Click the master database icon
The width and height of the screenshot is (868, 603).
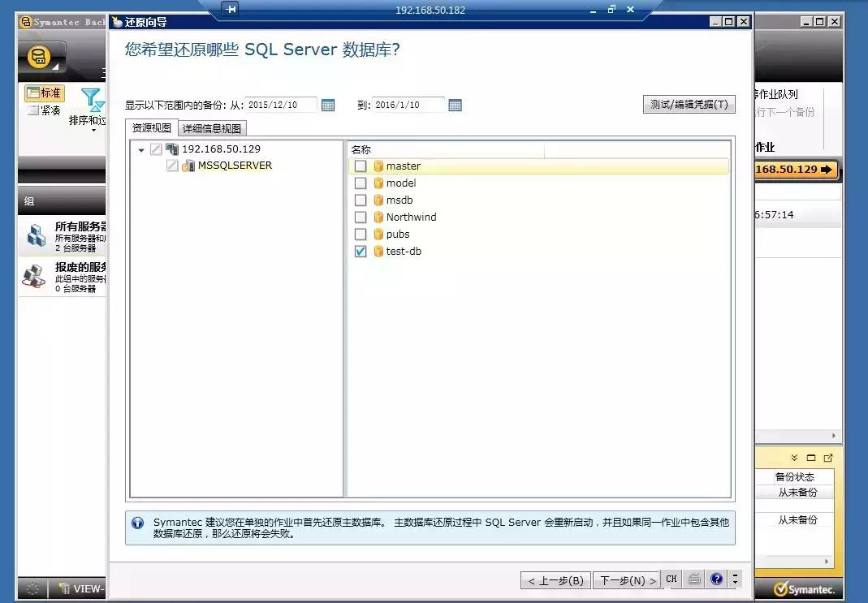pyautogui.click(x=378, y=166)
